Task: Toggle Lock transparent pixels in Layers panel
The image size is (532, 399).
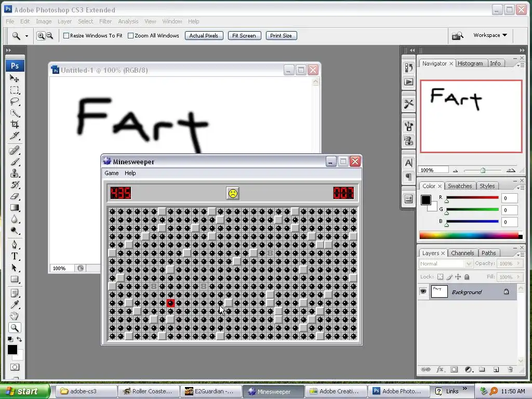Action: pyautogui.click(x=440, y=277)
